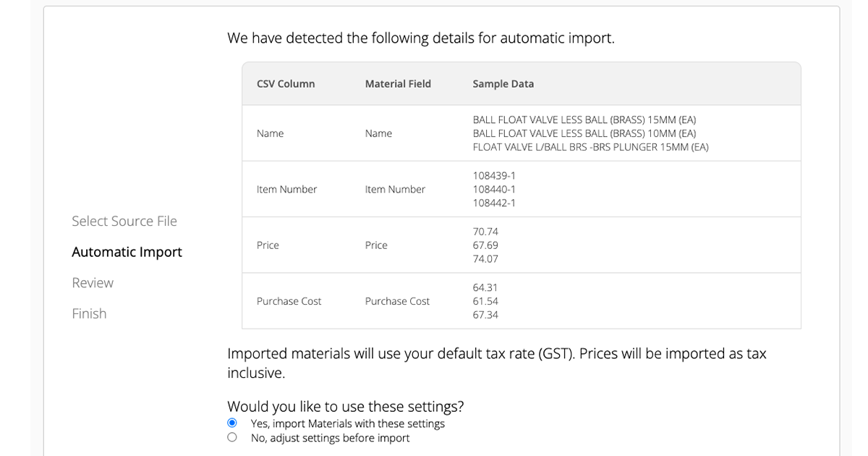Viewport: 868px width, 456px height.
Task: Click the Finish step in the sidebar
Action: point(89,313)
